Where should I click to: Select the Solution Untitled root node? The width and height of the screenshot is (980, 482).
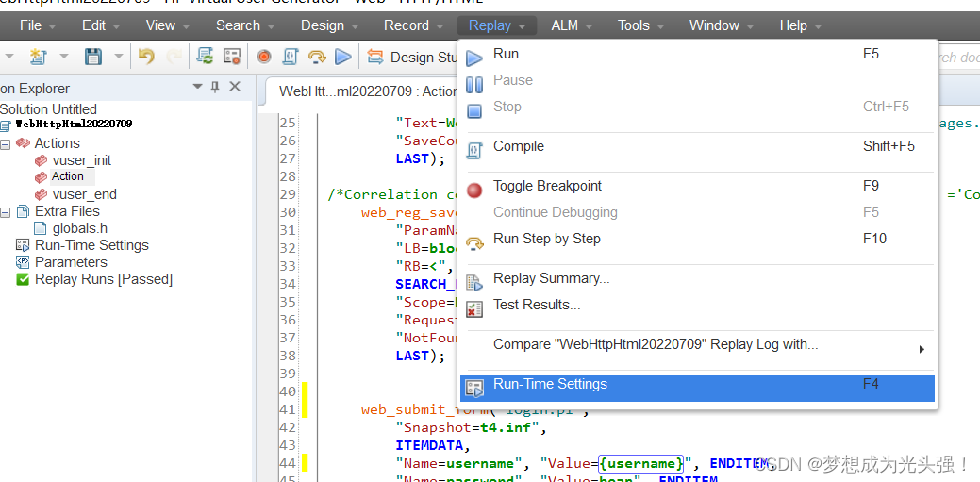[x=48, y=109]
